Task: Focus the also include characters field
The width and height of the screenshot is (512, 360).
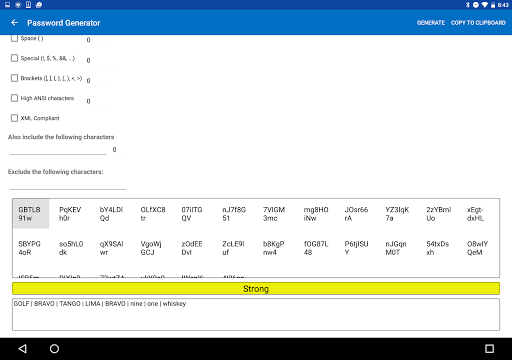Action: pos(58,150)
